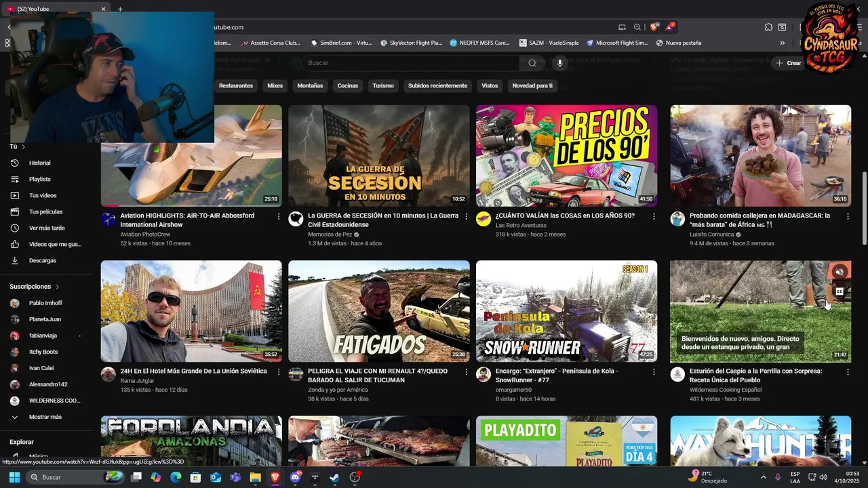868x488 pixels.
Task: Click Luisito Comunica channel avatar
Action: pyautogui.click(x=677, y=219)
